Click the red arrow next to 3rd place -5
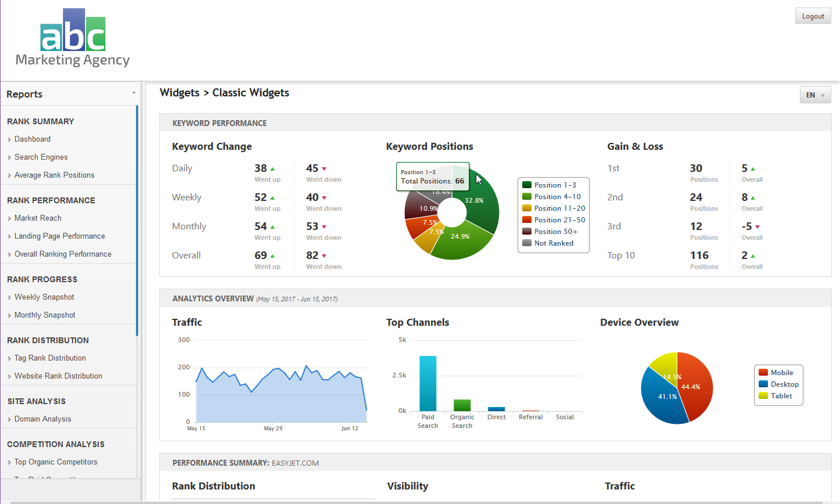This screenshot has width=840, height=504. (758, 227)
